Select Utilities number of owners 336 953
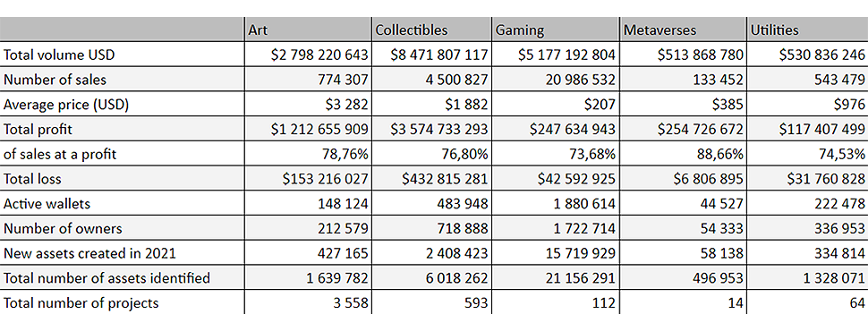This screenshot has height=331, width=868. pyautogui.click(x=807, y=228)
